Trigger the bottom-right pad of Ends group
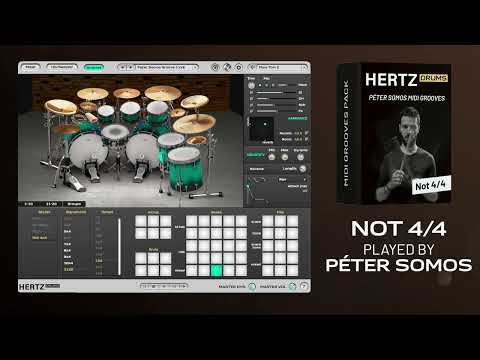The width and height of the screenshot is (480, 360). [x=166, y=270]
